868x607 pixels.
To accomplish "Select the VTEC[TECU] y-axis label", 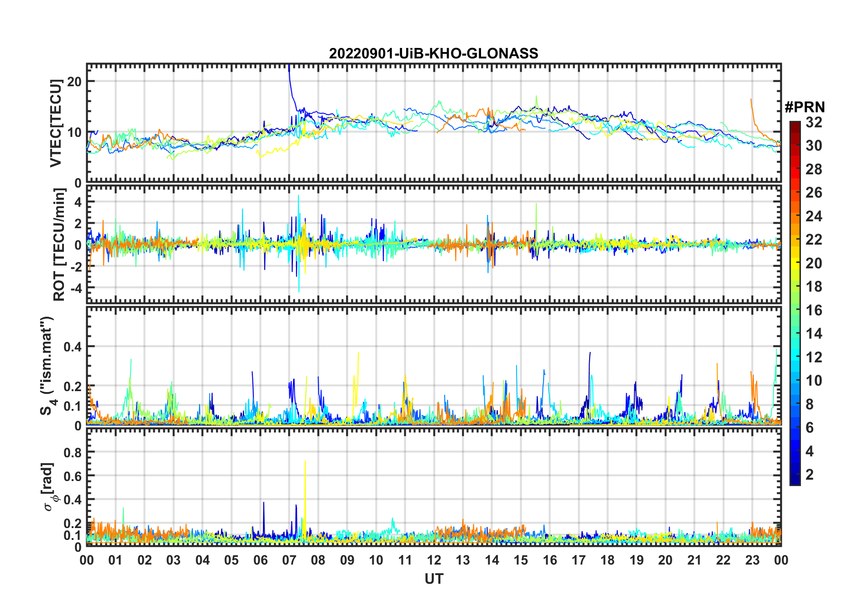I will (x=56, y=123).
